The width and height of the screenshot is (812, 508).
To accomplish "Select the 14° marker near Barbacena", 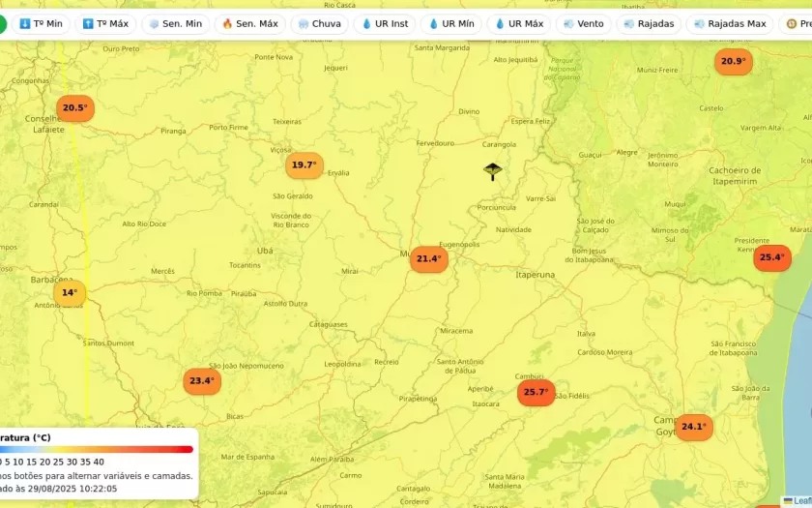I will pyautogui.click(x=70, y=293).
